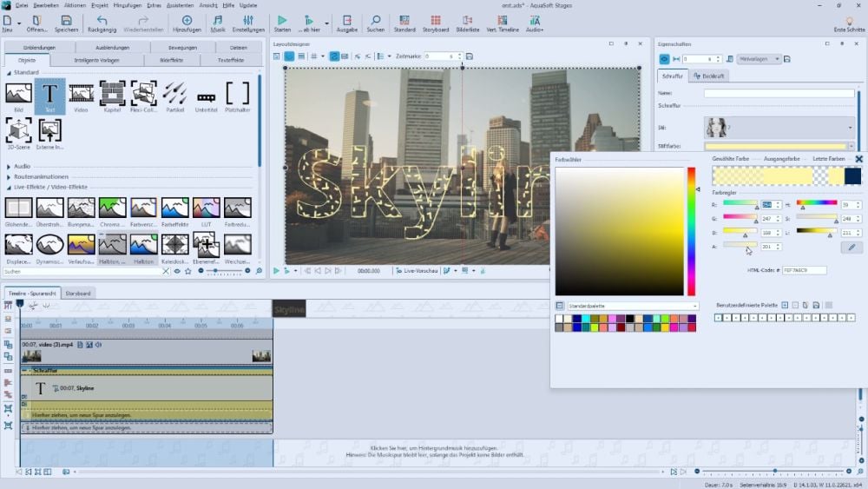Click the Hinzufügen button in the toolbar
This screenshot has height=489, width=868.
tap(187, 23)
